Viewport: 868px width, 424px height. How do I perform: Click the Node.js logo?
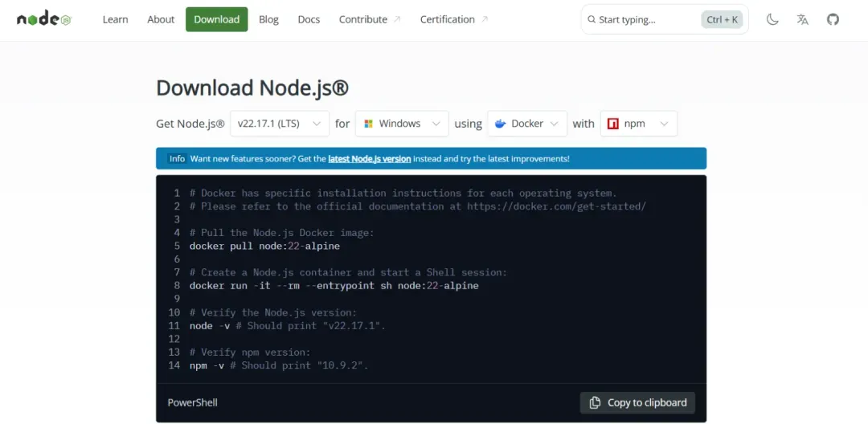coord(44,19)
